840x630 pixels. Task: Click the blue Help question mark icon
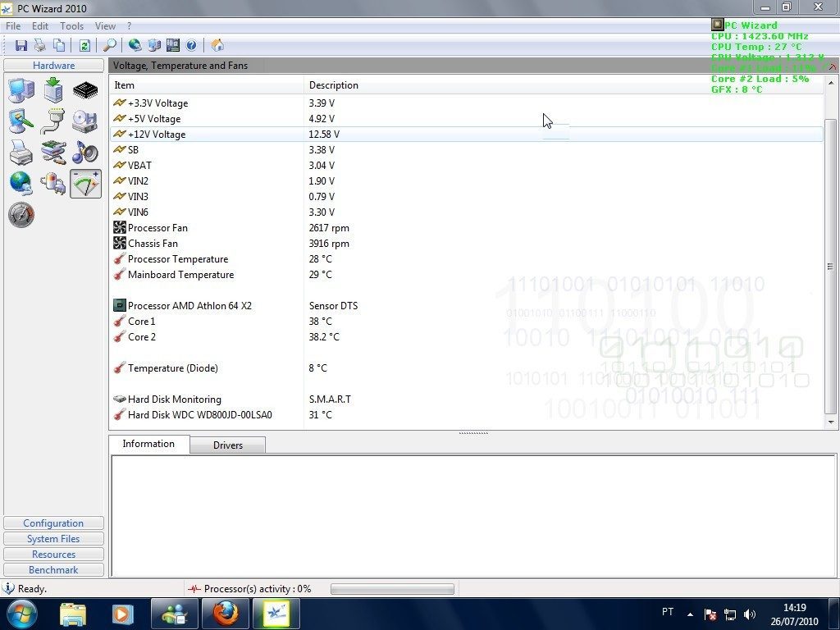[191, 46]
